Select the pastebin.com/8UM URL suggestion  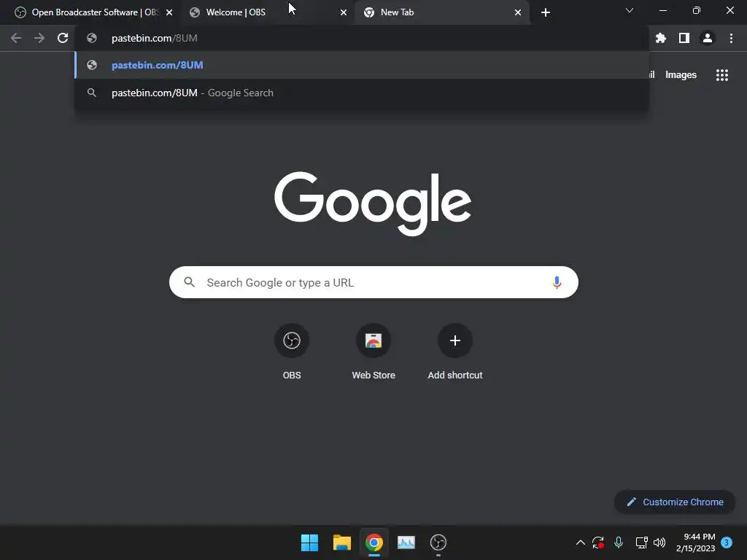(362, 65)
